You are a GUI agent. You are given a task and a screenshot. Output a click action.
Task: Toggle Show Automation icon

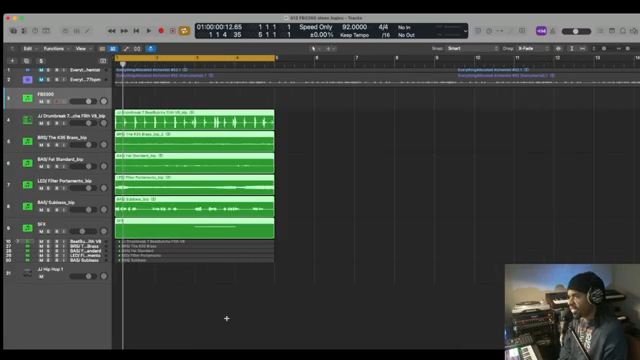coord(126,49)
